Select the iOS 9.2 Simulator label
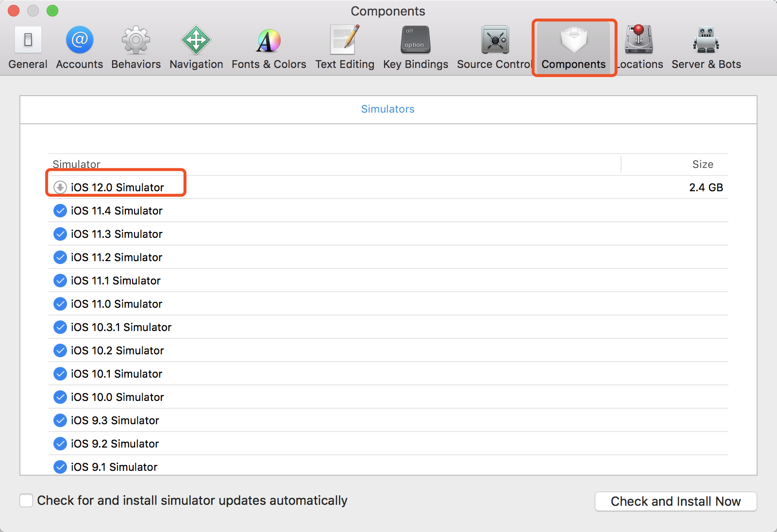This screenshot has width=777, height=532. click(x=115, y=444)
